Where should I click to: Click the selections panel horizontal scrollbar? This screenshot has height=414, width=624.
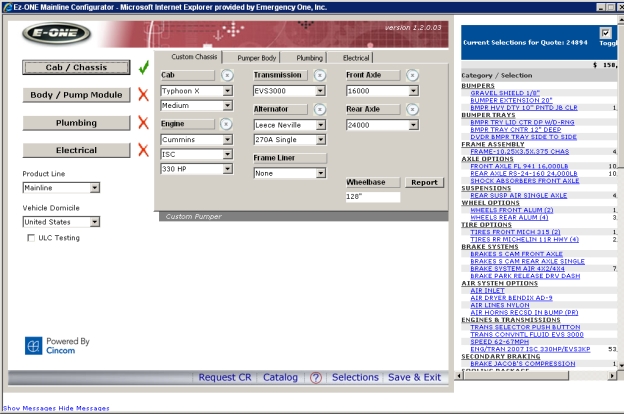point(517,375)
